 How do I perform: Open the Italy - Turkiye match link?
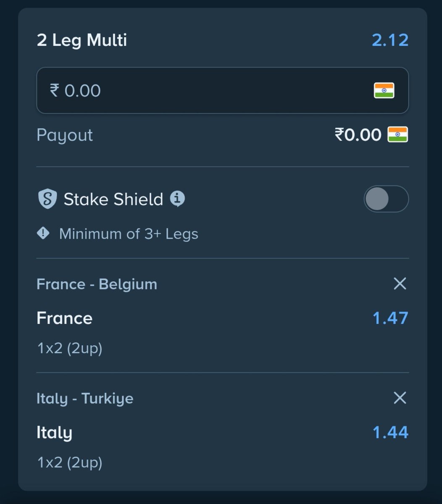85,399
